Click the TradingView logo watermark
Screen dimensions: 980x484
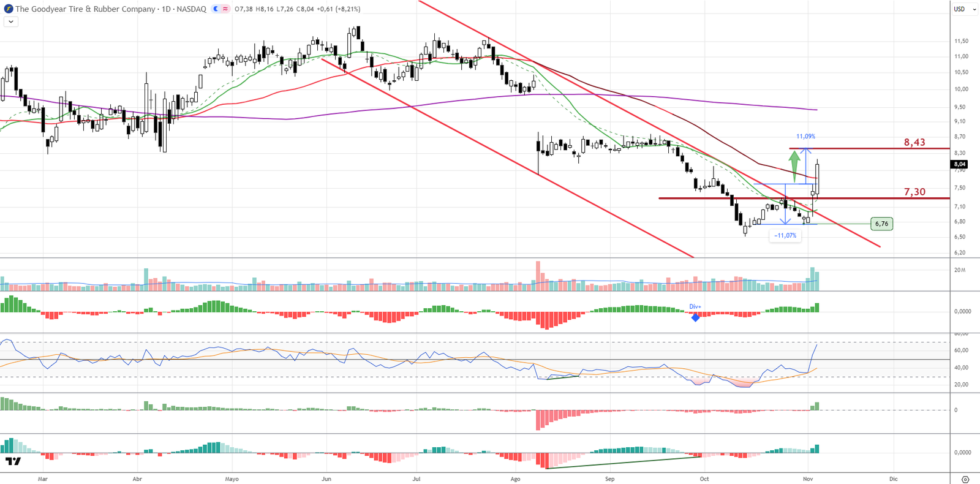pyautogui.click(x=13, y=461)
